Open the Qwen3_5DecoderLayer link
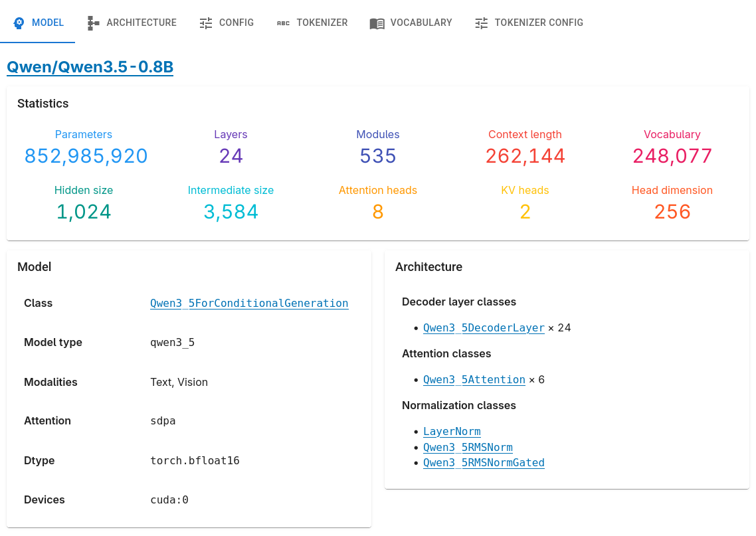 (x=484, y=327)
